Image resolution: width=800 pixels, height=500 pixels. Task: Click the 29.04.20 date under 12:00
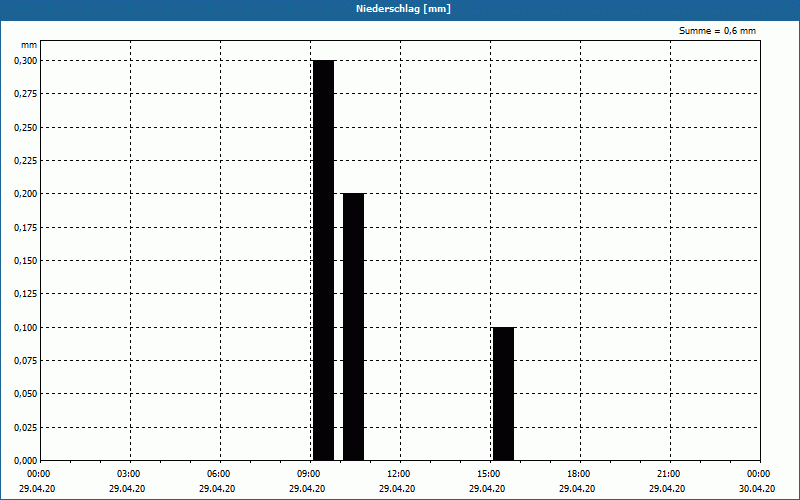[397, 488]
